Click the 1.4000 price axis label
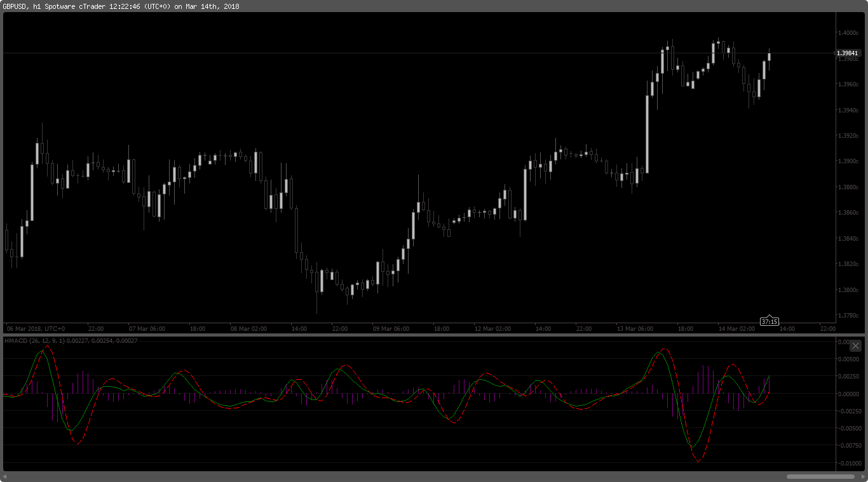The image size is (868, 482). 848,32
